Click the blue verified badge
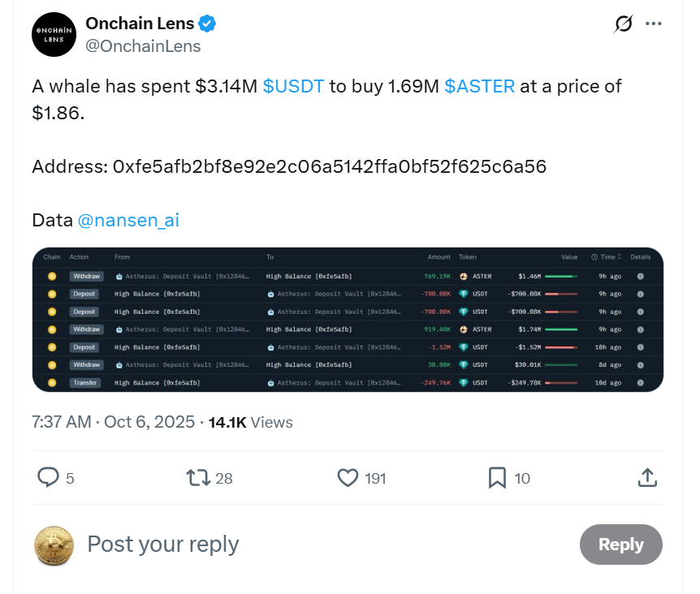 pos(208,24)
